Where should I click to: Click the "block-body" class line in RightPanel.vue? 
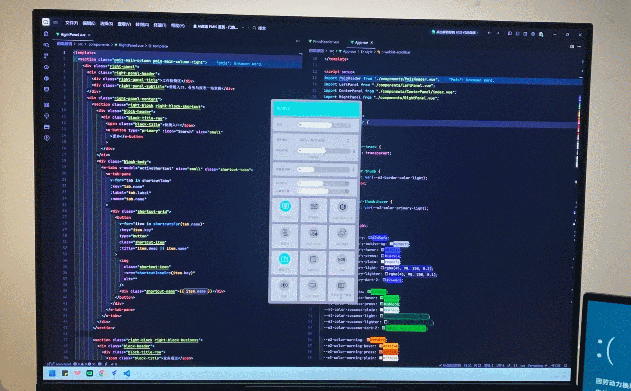(124, 161)
